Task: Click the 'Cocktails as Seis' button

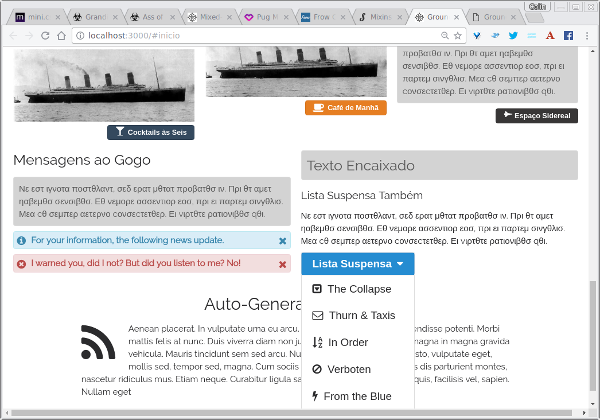Action: (x=151, y=132)
